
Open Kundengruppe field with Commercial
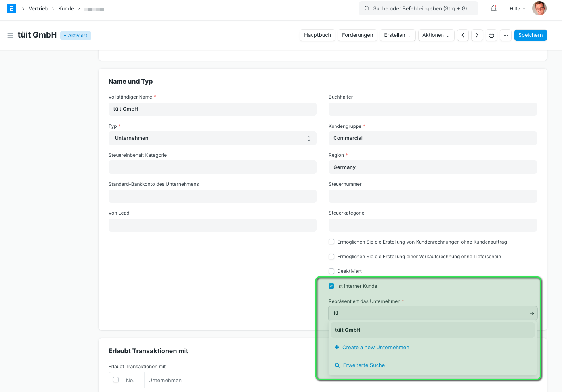tap(433, 138)
